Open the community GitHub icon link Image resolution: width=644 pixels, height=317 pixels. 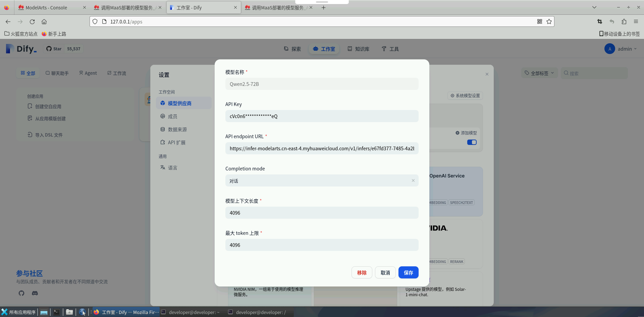[21, 293]
